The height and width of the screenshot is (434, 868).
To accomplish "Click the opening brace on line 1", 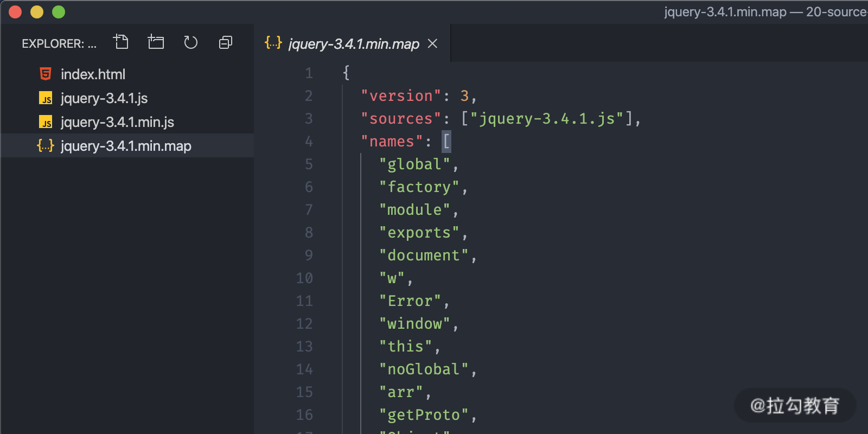I will pos(346,73).
